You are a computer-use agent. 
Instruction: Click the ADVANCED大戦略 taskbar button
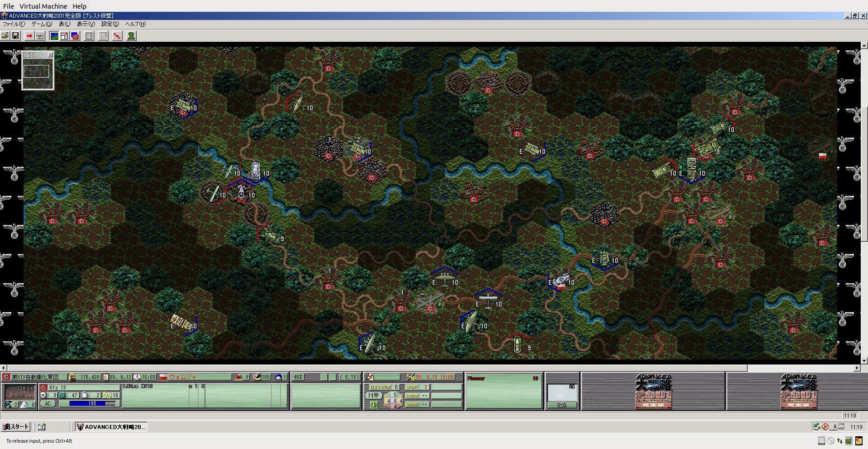point(111,427)
